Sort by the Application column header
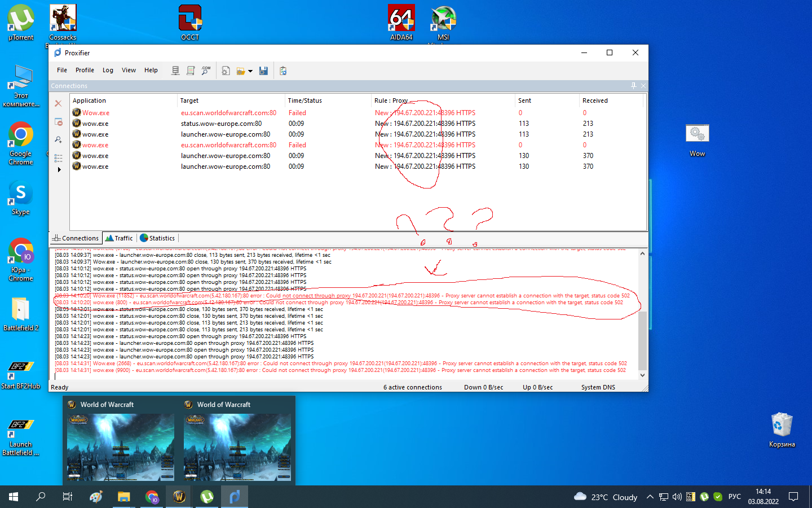This screenshot has width=812, height=508. point(123,100)
